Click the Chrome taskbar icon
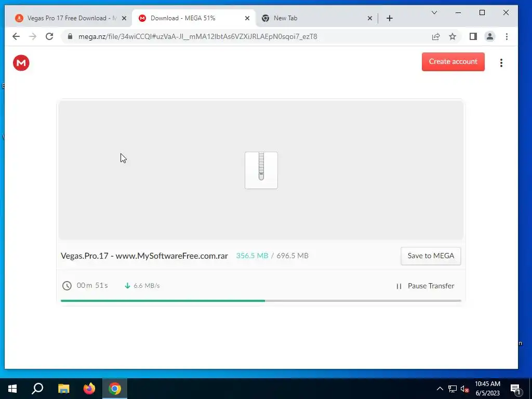This screenshot has width=532, height=399. (x=115, y=389)
